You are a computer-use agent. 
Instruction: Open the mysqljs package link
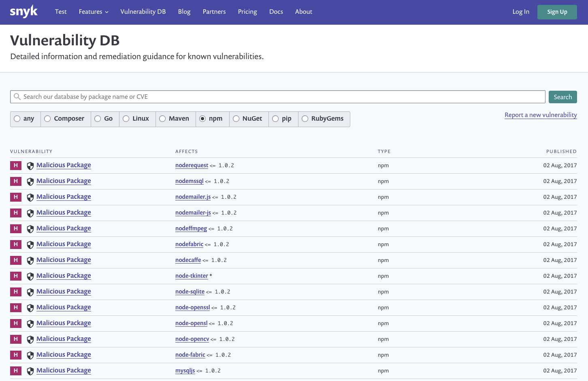(x=185, y=370)
